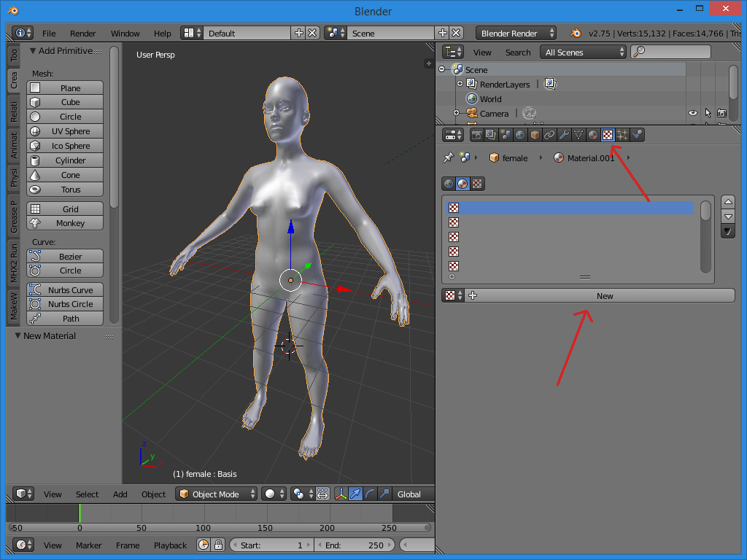Toggle Camera visibility eye in outliner
This screenshot has height=560, width=747.
[x=692, y=114]
